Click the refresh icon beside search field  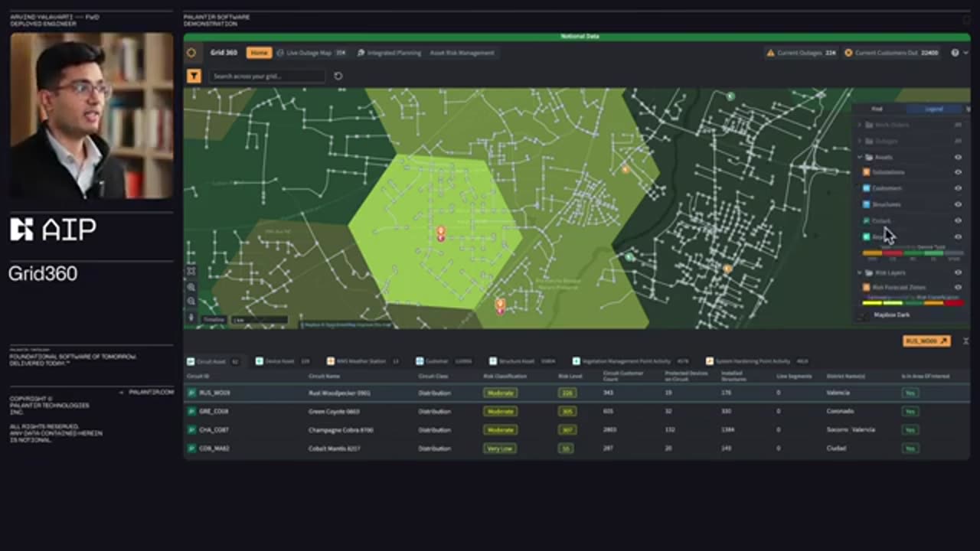(x=338, y=76)
